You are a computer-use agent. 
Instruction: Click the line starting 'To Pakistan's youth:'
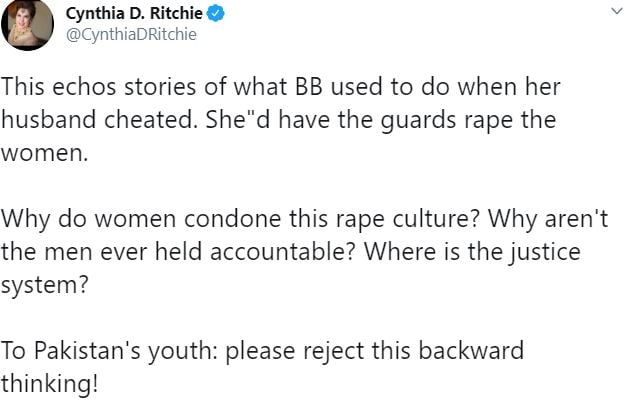(262, 351)
